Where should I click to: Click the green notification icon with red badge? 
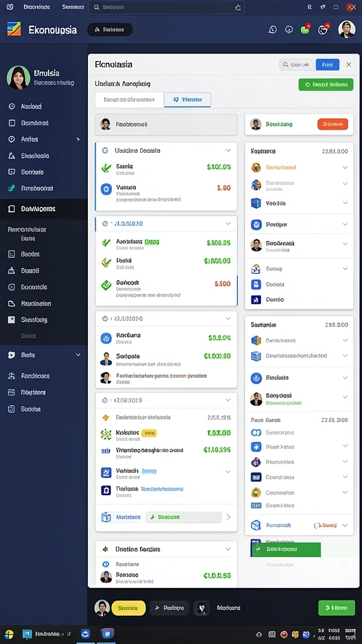coord(305,29)
